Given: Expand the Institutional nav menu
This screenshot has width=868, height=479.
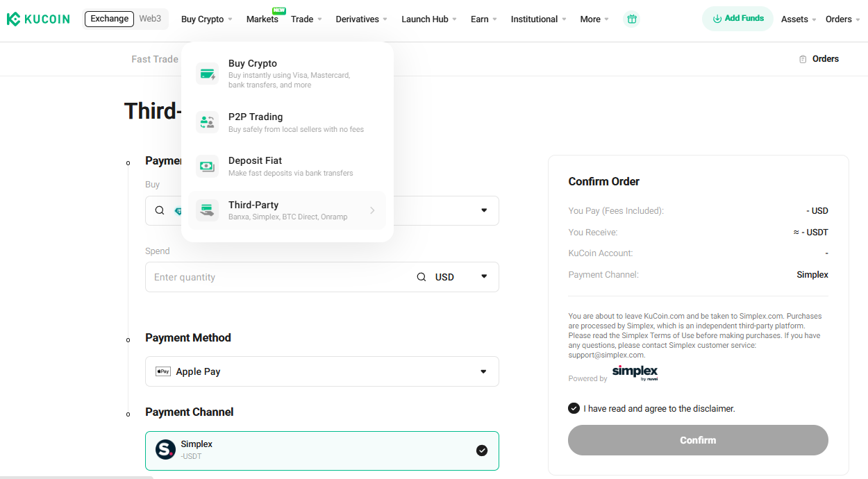Looking at the screenshot, I should pyautogui.click(x=539, y=19).
